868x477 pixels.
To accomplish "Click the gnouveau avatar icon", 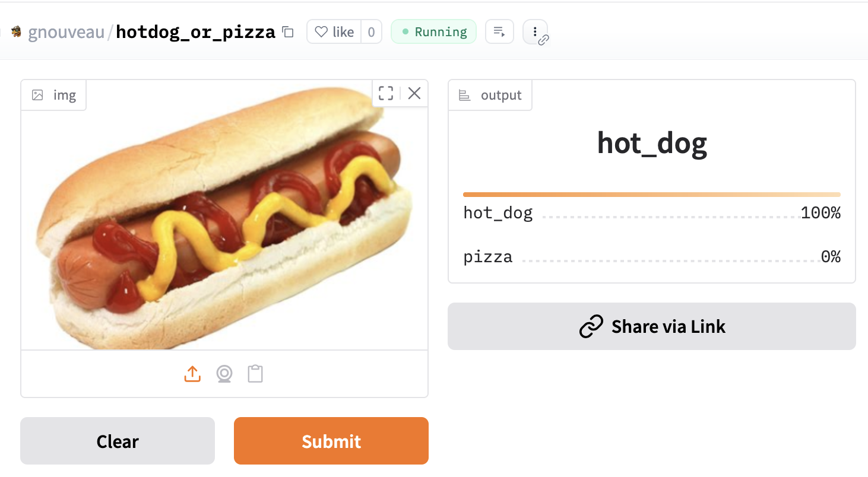I will [17, 32].
